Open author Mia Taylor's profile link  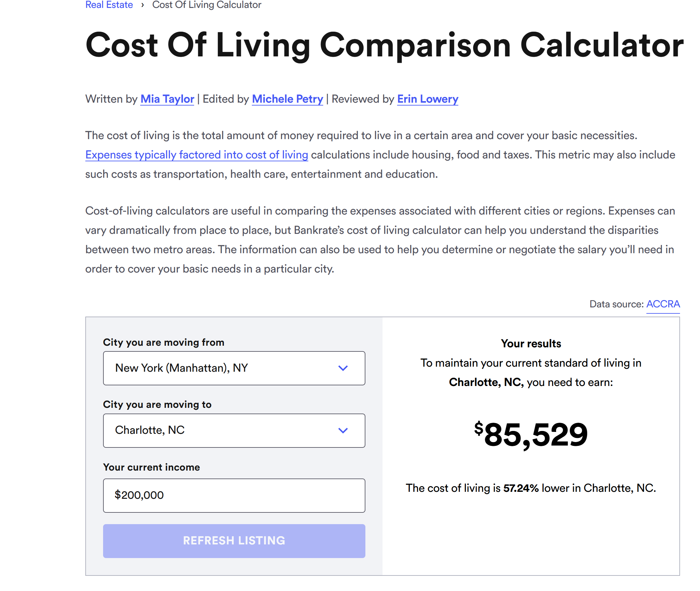point(167,99)
